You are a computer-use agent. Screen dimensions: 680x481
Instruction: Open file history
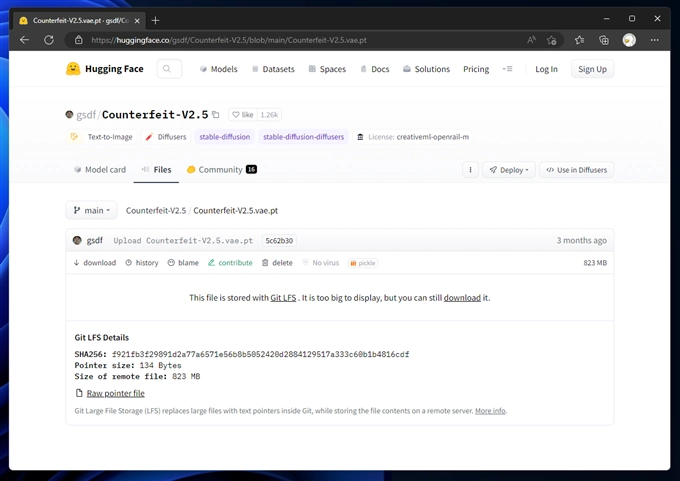(142, 263)
